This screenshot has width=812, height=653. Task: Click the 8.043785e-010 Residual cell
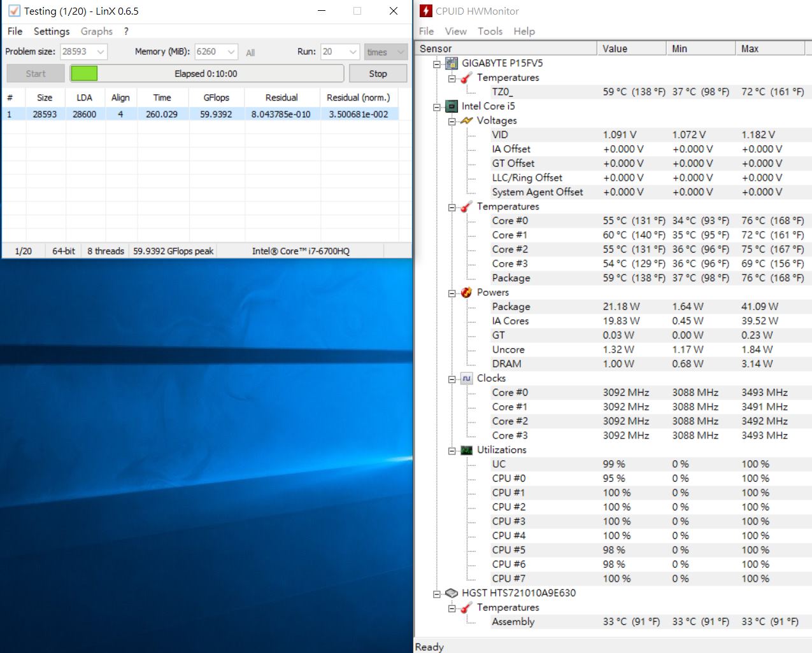(281, 115)
